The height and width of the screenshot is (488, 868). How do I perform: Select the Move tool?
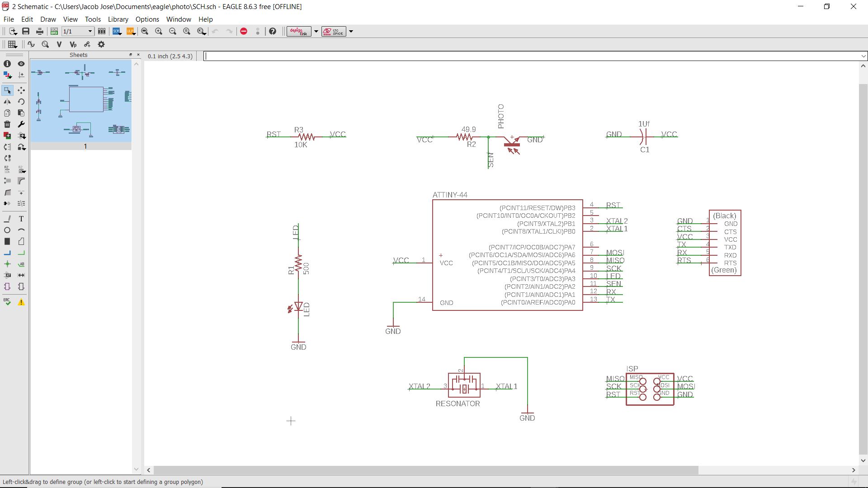coord(21,90)
